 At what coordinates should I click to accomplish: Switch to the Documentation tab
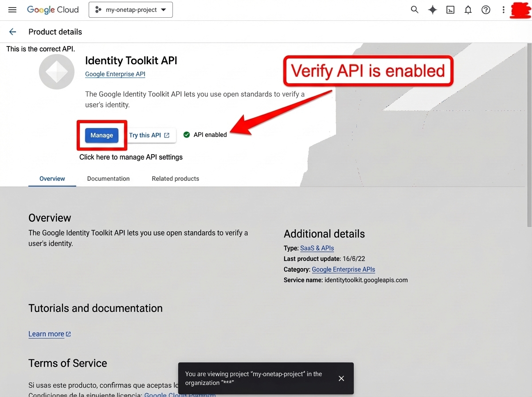coord(108,179)
